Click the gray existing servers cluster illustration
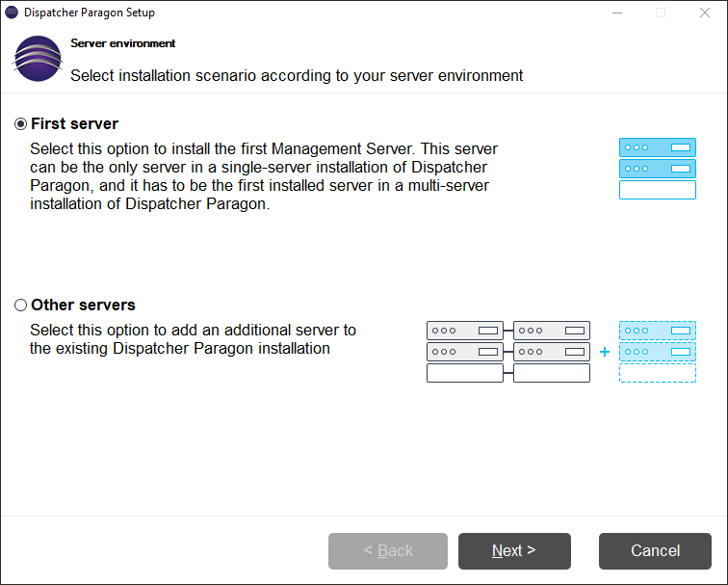Viewport: 728px width, 585px height. coord(507,352)
